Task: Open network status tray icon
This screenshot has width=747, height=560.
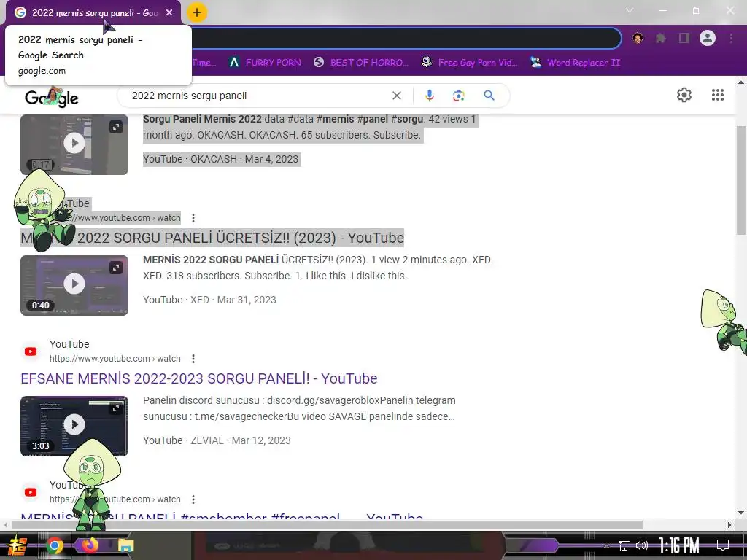Action: (x=624, y=545)
